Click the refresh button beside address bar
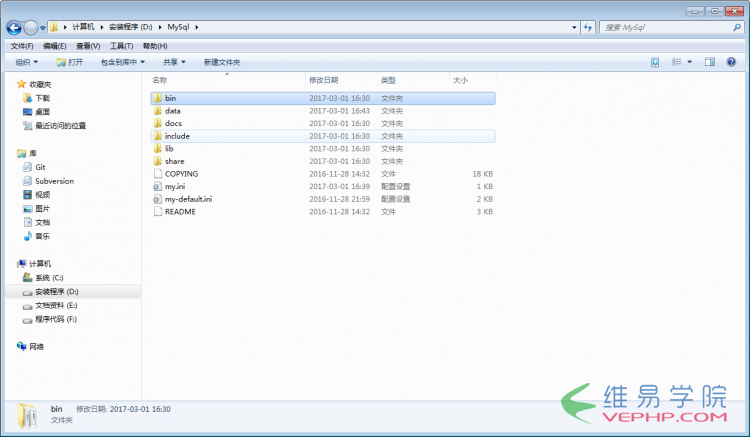This screenshot has height=437, width=750. click(x=587, y=27)
